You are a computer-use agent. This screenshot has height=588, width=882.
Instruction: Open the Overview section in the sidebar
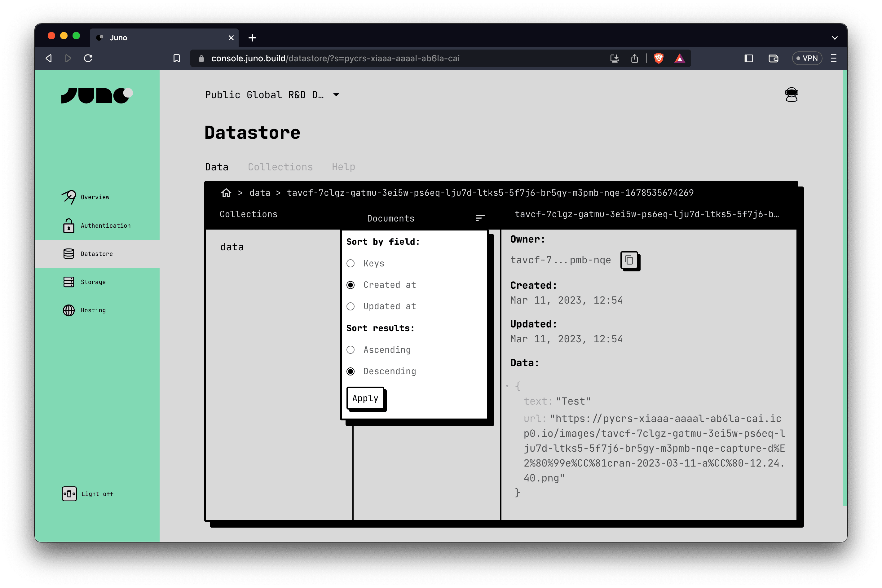[95, 197]
